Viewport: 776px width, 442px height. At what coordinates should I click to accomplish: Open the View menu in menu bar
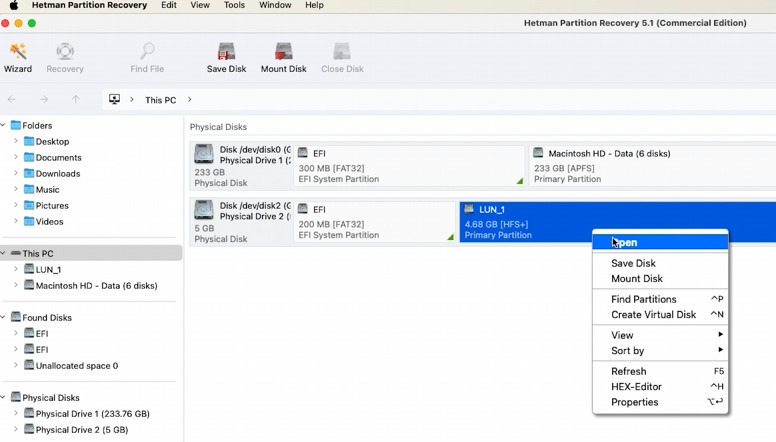(x=200, y=5)
